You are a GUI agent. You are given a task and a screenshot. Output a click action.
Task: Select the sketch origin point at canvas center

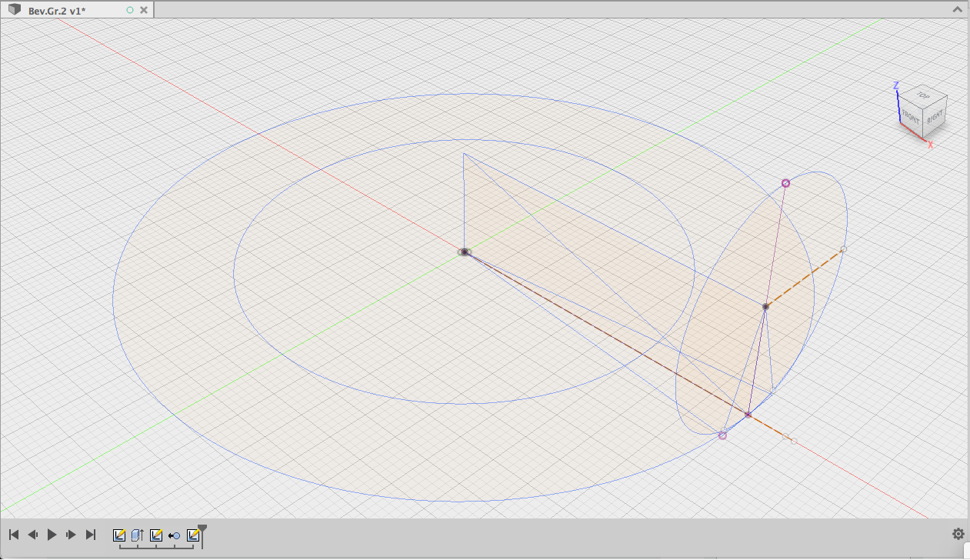(x=465, y=252)
